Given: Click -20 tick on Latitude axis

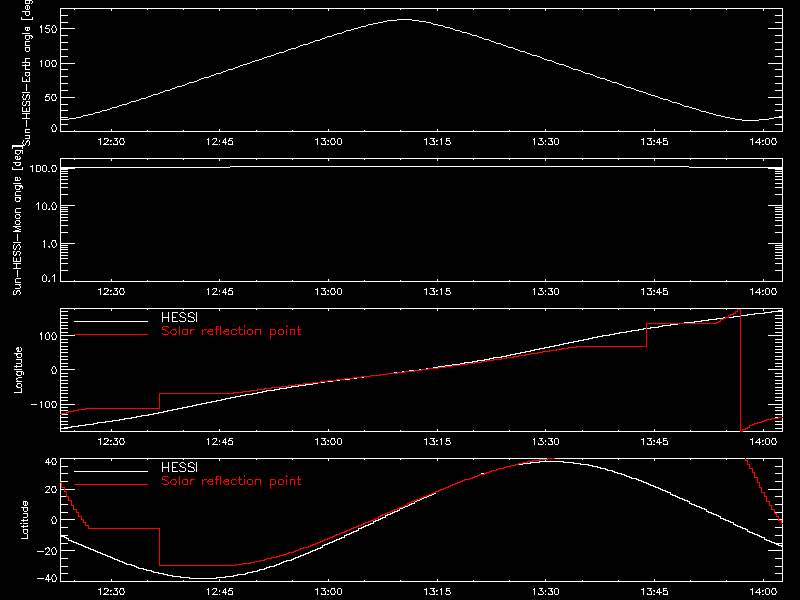Looking at the screenshot, I should (x=47, y=551).
